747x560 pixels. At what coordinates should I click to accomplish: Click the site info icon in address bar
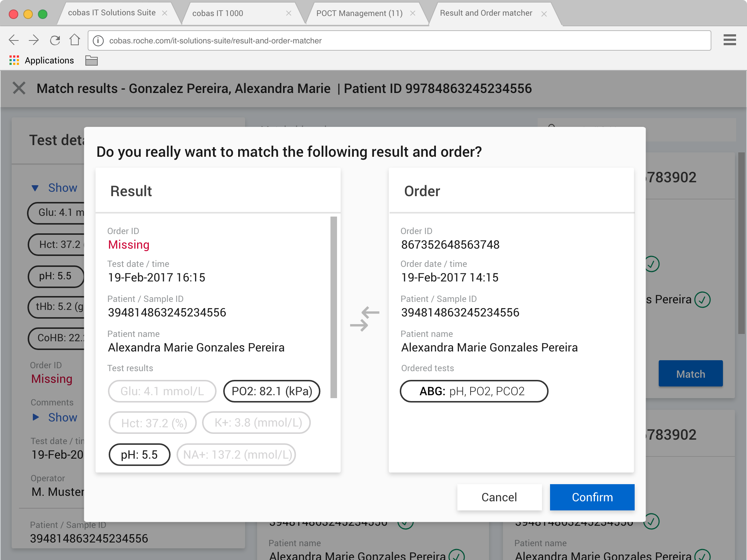98,40
